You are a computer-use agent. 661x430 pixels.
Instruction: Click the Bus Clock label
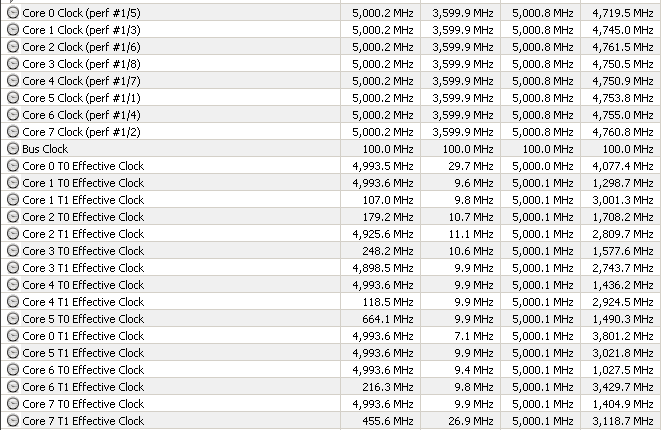[x=45, y=149]
